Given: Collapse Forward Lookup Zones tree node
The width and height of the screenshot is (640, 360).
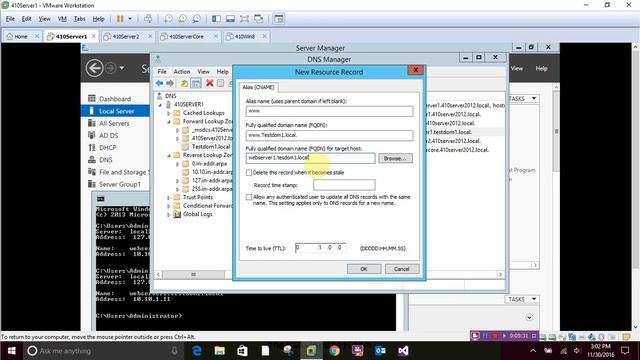Looking at the screenshot, I should 169,122.
